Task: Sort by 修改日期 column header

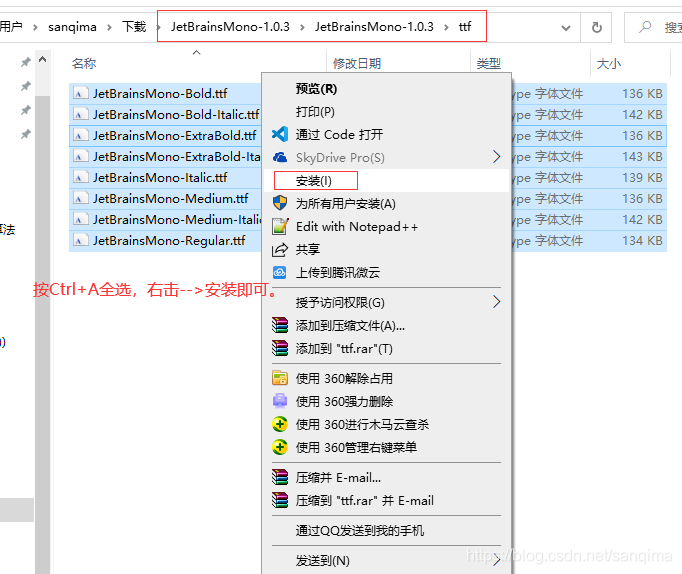Action: click(x=357, y=63)
